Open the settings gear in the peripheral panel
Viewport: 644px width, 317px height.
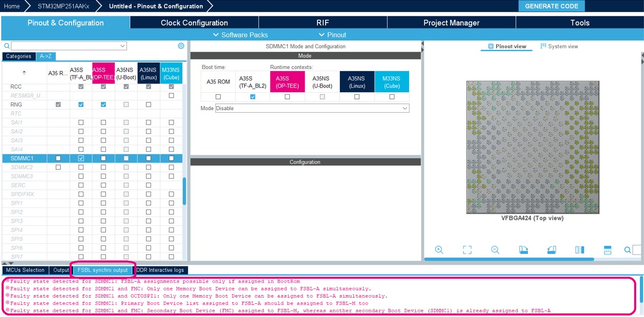pyautogui.click(x=181, y=46)
